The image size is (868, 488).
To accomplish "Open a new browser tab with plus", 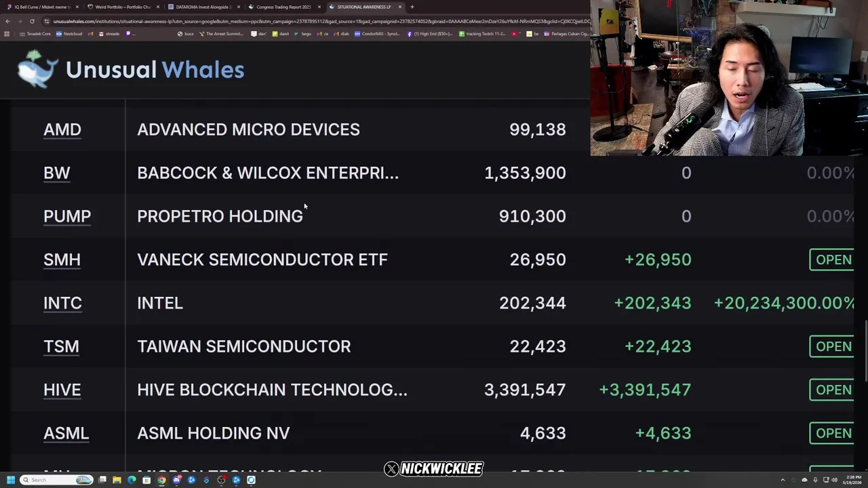I will (x=412, y=7).
